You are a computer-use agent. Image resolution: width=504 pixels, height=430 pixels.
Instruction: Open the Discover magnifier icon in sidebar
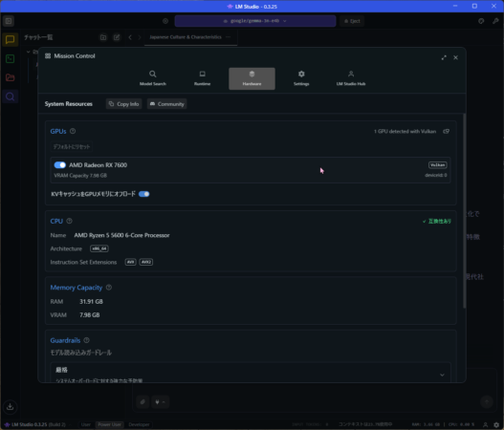tap(10, 97)
